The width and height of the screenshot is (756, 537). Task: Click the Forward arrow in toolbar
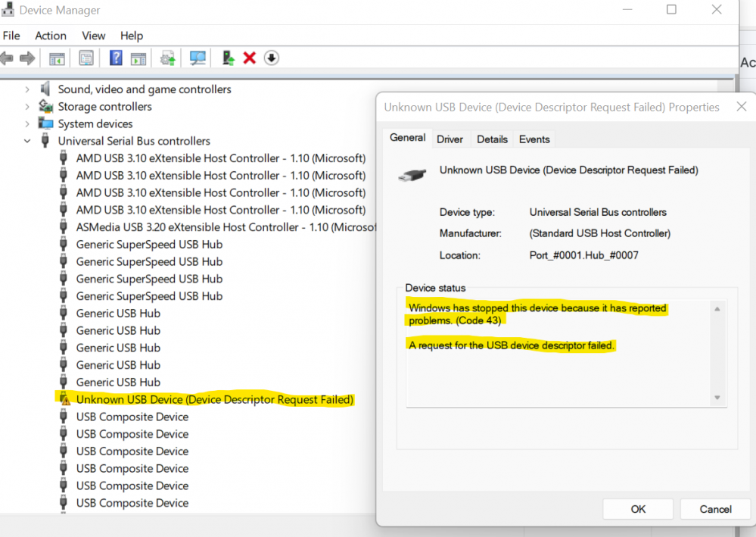point(27,58)
